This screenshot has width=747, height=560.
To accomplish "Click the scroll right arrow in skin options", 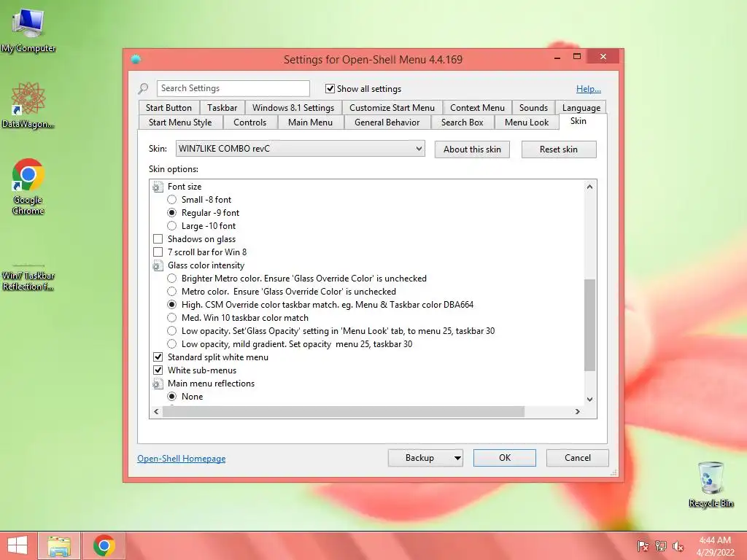I will 578,411.
